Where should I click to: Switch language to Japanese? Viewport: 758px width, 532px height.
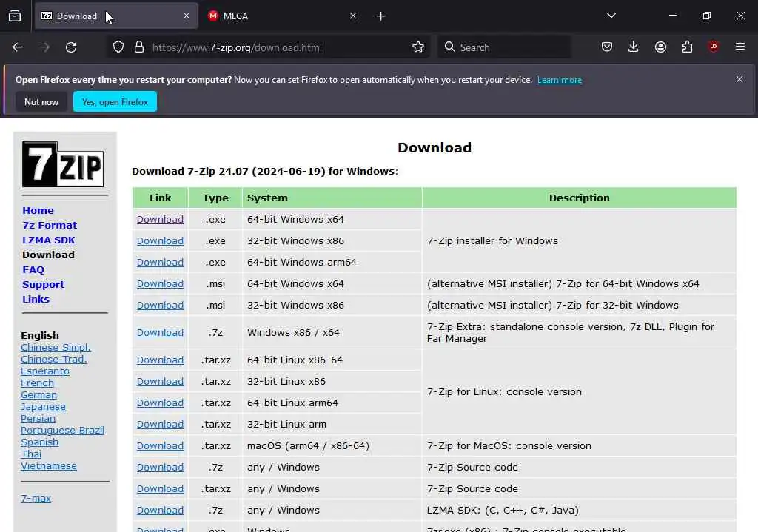[43, 407]
